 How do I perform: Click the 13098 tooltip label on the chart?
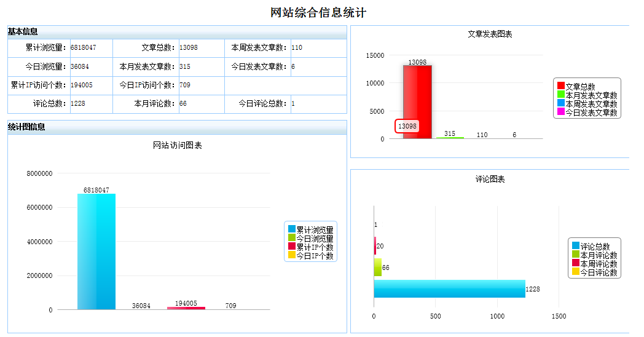click(x=407, y=126)
